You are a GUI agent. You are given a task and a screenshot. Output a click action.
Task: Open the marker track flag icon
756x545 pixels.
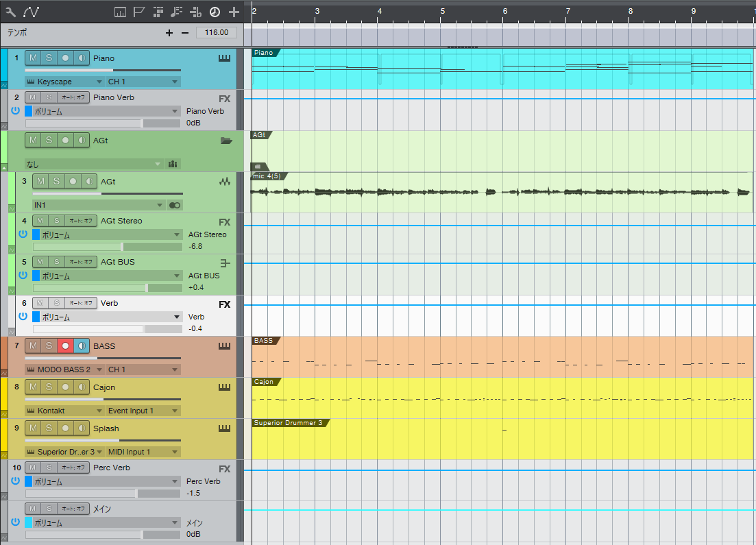point(139,12)
